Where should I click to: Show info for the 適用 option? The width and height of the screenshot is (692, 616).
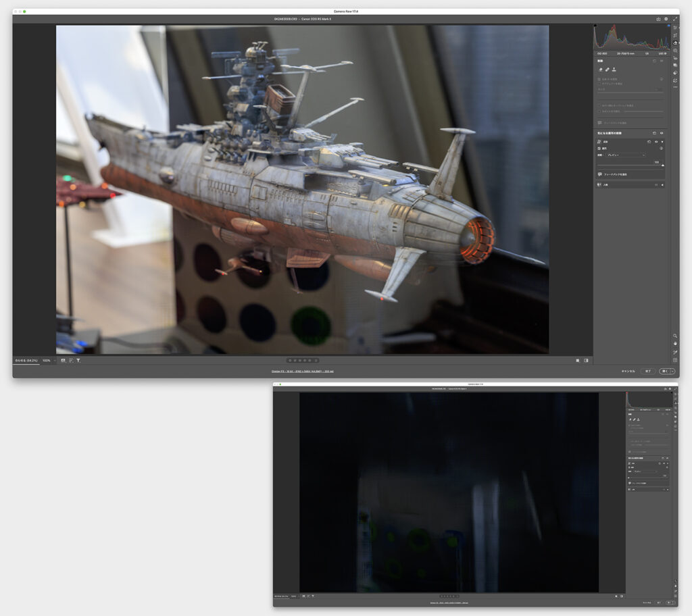click(661, 149)
